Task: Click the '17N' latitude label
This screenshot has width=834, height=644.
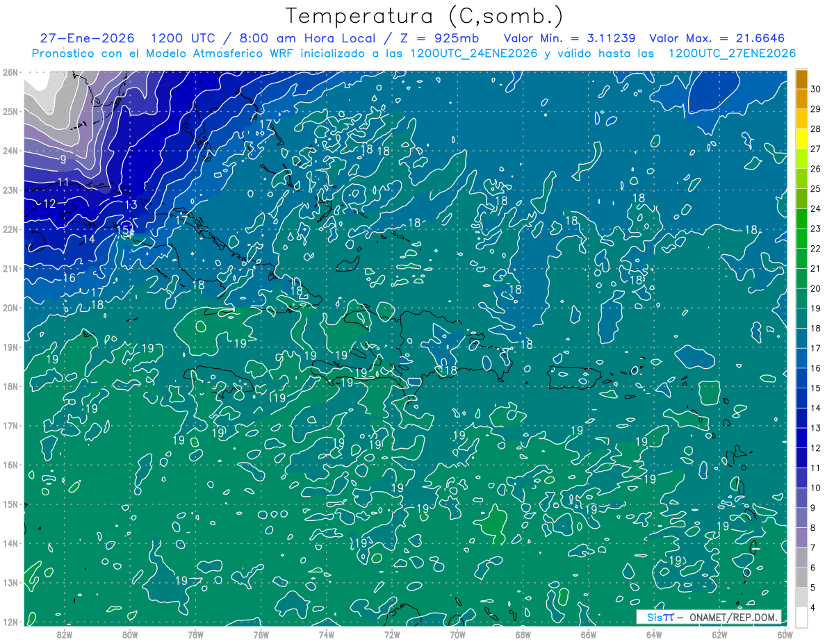Action: tap(10, 425)
